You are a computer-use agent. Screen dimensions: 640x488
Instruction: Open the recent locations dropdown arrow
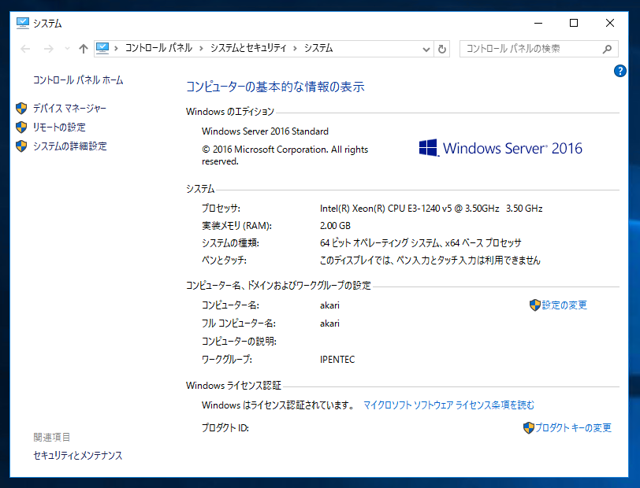[x=67, y=49]
